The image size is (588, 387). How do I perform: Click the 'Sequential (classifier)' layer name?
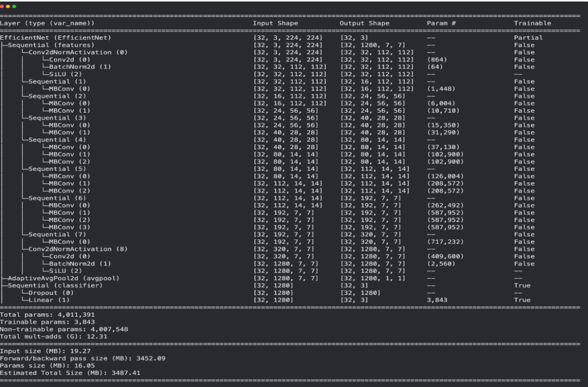click(x=55, y=285)
